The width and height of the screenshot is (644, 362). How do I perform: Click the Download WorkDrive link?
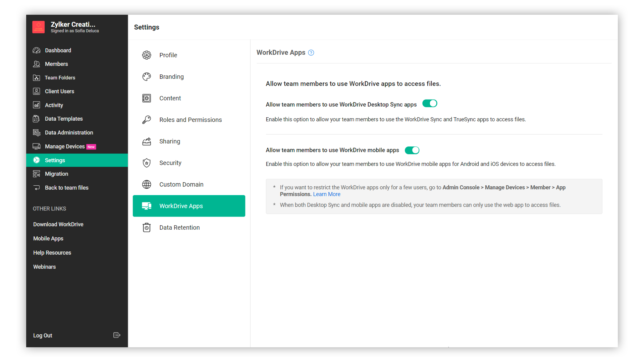[x=58, y=224]
